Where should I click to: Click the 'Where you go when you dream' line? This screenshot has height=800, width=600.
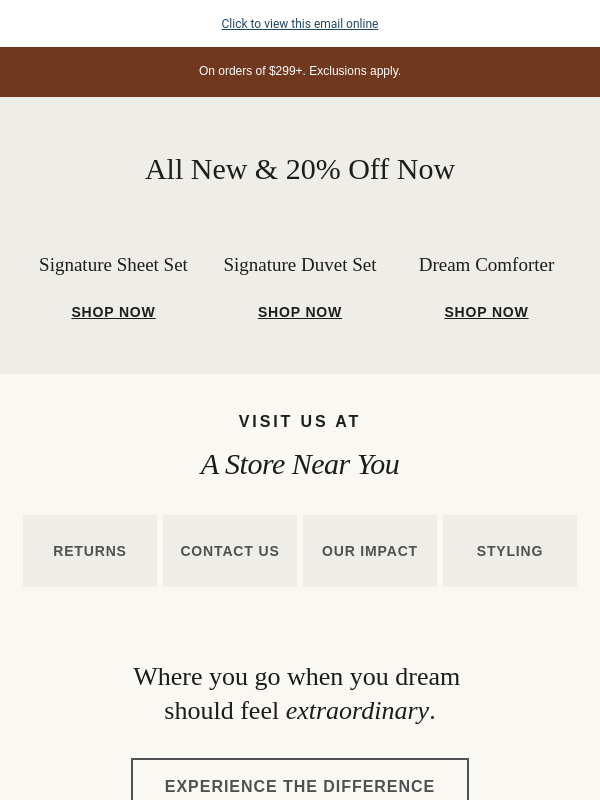[x=297, y=676]
